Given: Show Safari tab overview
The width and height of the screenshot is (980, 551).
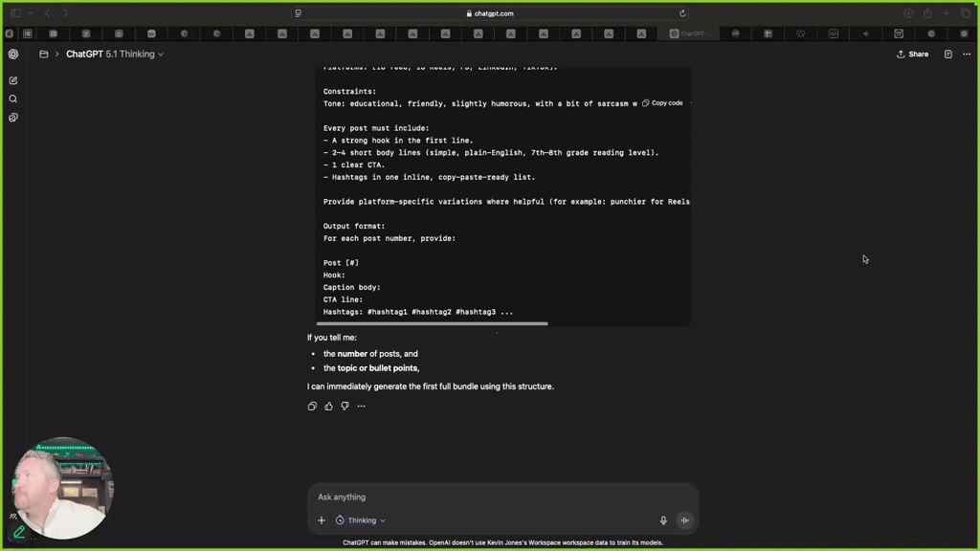Looking at the screenshot, I should point(965,13).
